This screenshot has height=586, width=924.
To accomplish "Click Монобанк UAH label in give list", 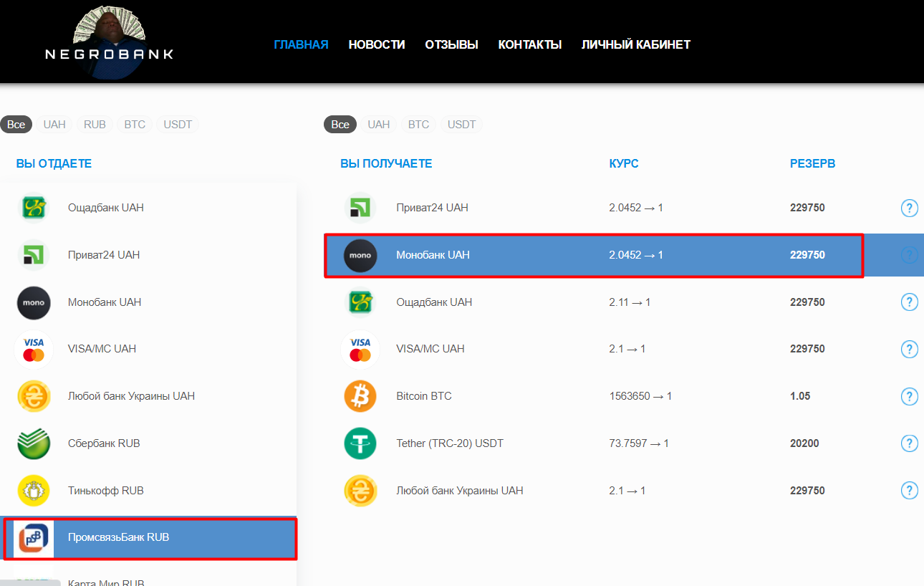I will 105,302.
